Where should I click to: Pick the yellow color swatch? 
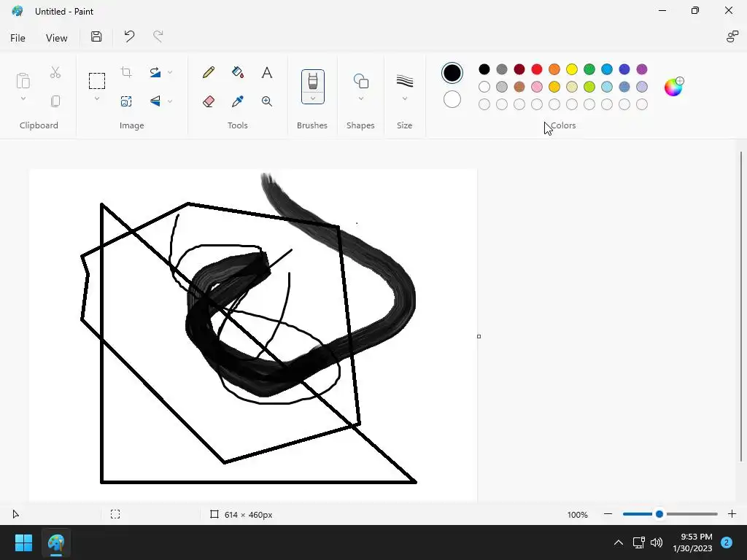click(572, 69)
